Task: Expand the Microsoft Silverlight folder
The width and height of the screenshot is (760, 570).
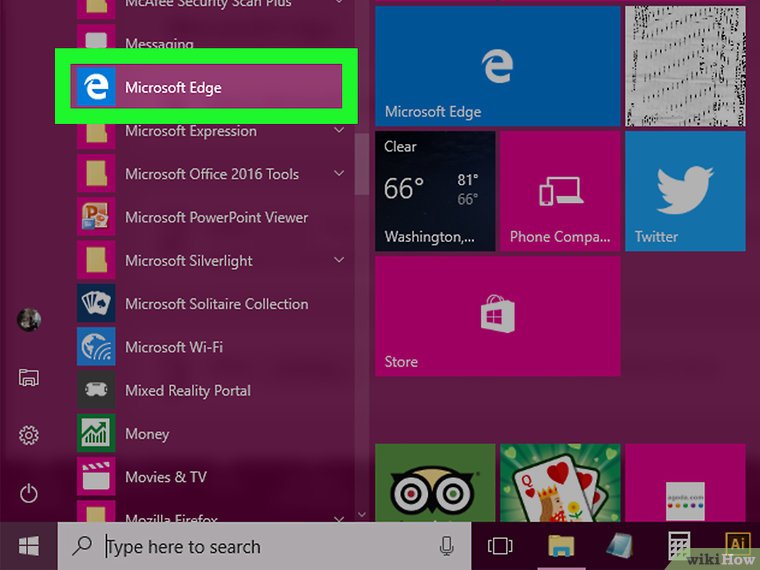Action: click(x=339, y=260)
